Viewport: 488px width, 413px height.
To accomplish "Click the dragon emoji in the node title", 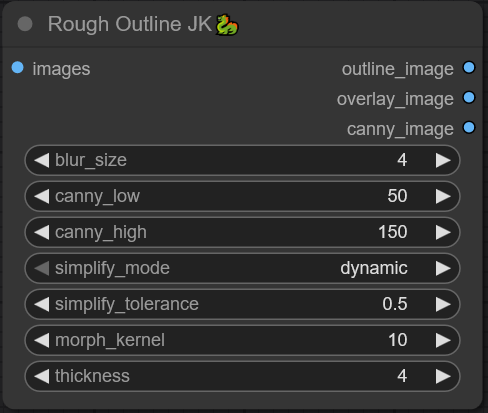I will click(227, 24).
